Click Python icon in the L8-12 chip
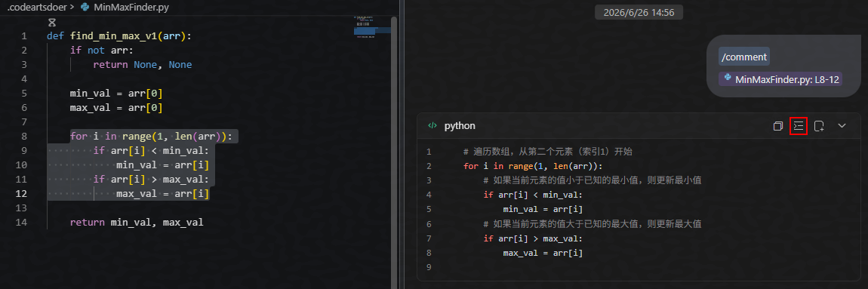This screenshot has height=289, width=868. [728, 78]
